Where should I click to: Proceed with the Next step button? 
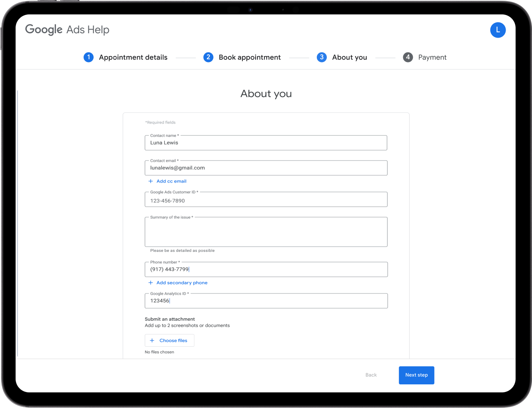pyautogui.click(x=416, y=375)
